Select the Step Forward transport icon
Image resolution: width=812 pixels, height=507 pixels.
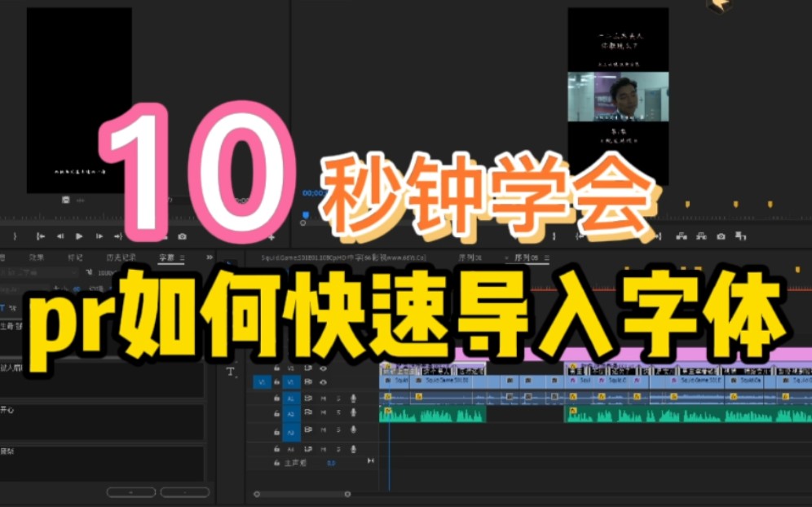coord(99,237)
